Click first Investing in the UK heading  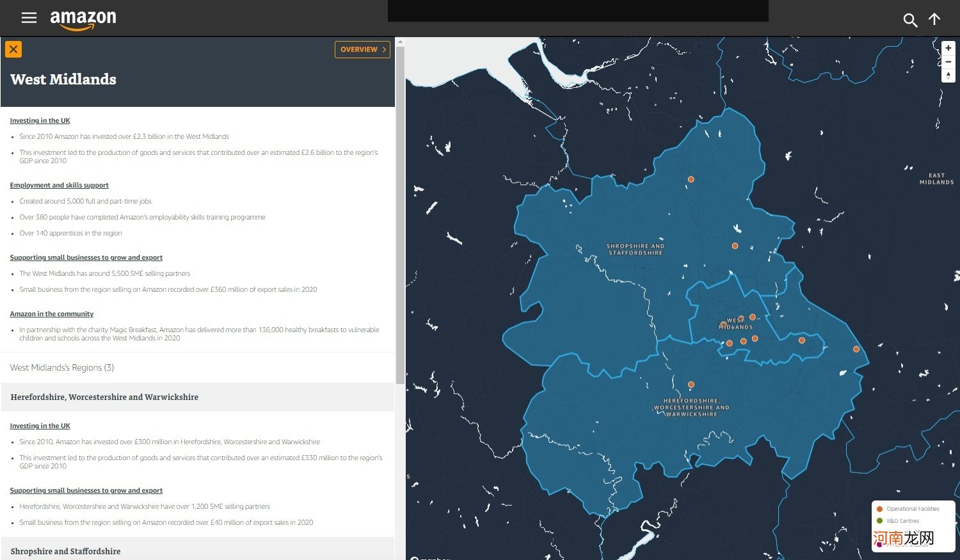(40, 120)
